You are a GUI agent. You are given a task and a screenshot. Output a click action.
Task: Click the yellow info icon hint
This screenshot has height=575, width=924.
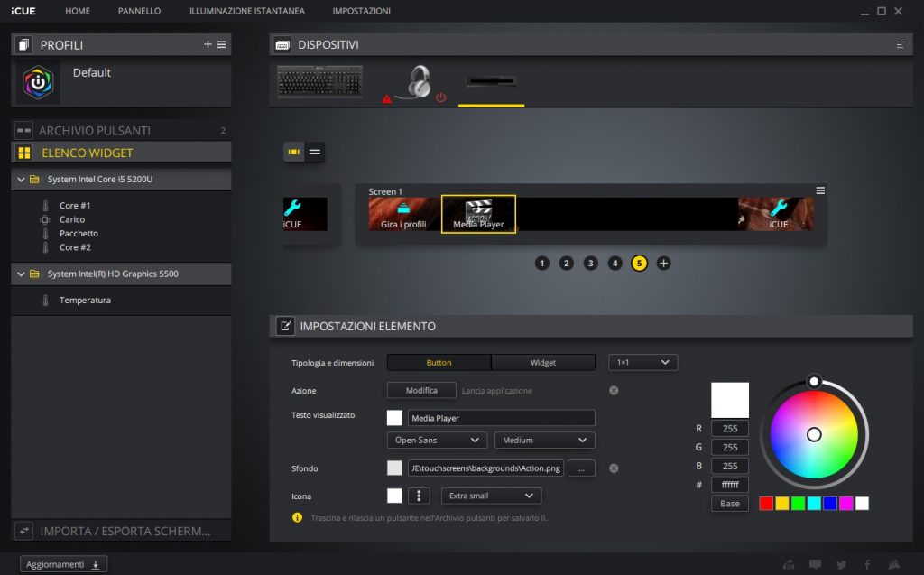pyautogui.click(x=297, y=518)
